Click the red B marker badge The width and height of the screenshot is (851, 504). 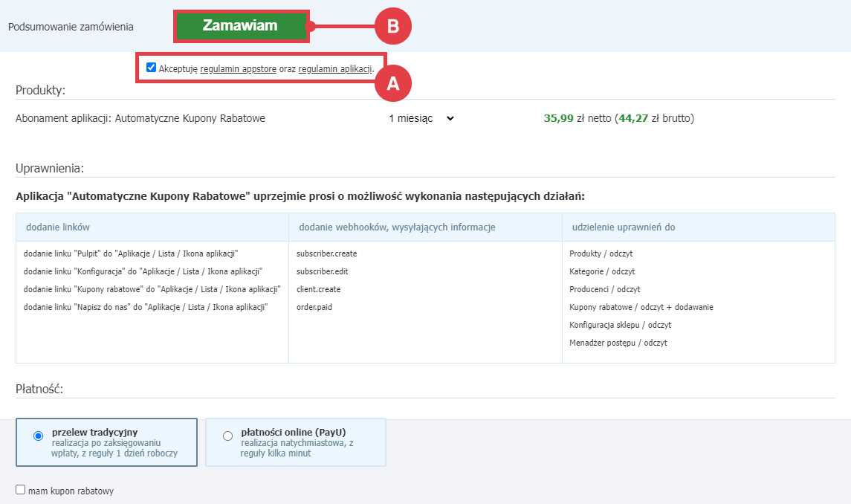point(392,26)
